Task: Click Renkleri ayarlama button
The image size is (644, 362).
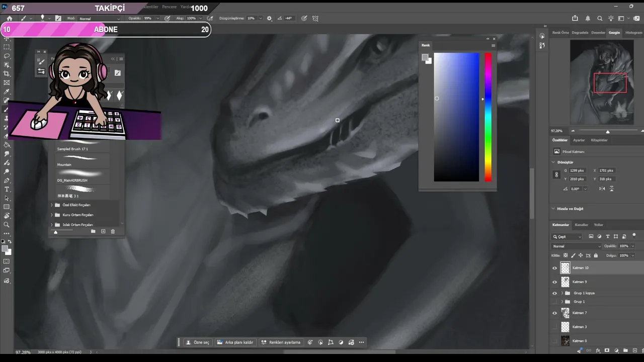Action: (x=281, y=342)
